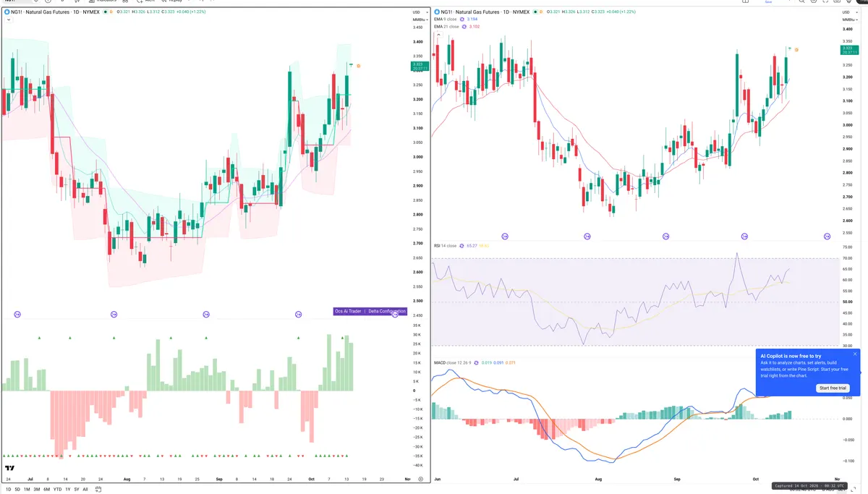This screenshot has height=494, width=868.
Task: Select the EMA 21 close indicator legend
Action: [446, 27]
